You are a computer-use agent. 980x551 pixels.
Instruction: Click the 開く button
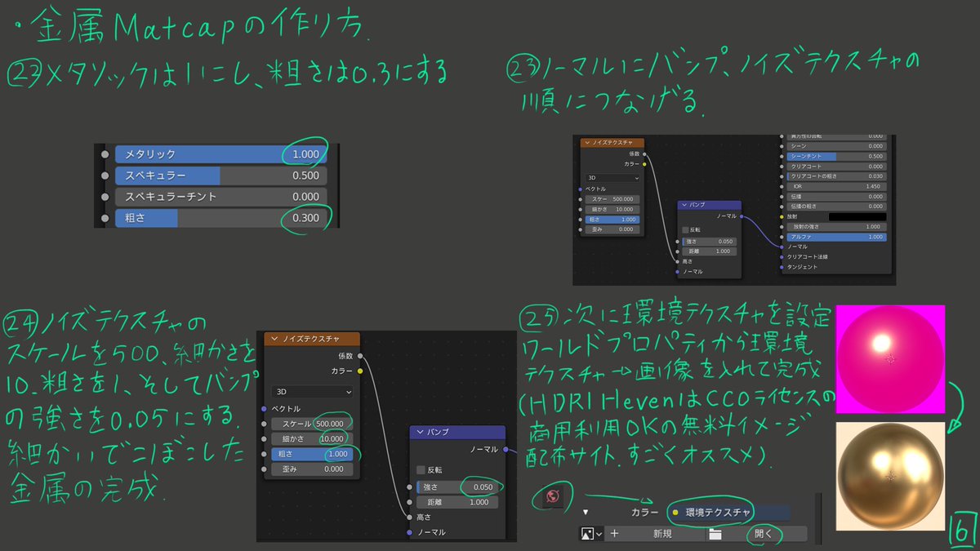757,534
